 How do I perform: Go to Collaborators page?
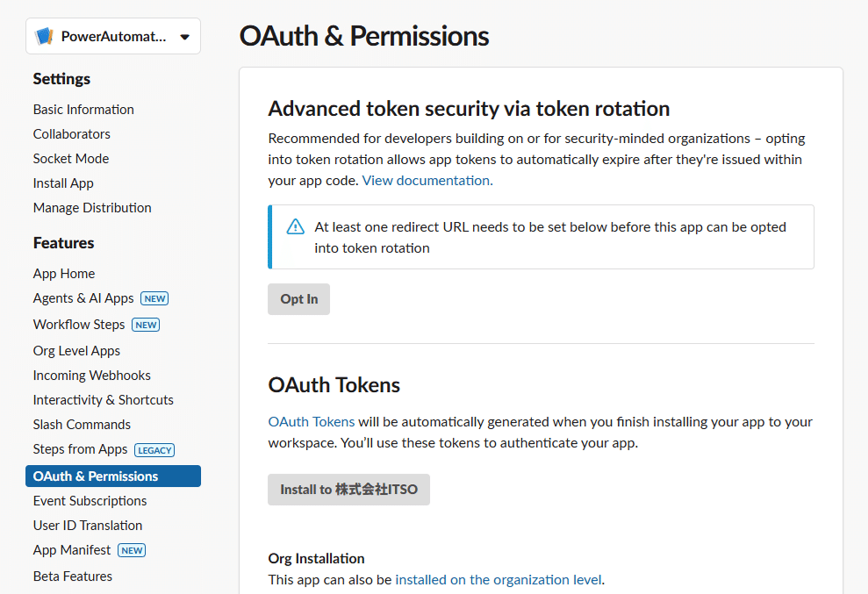[72, 134]
